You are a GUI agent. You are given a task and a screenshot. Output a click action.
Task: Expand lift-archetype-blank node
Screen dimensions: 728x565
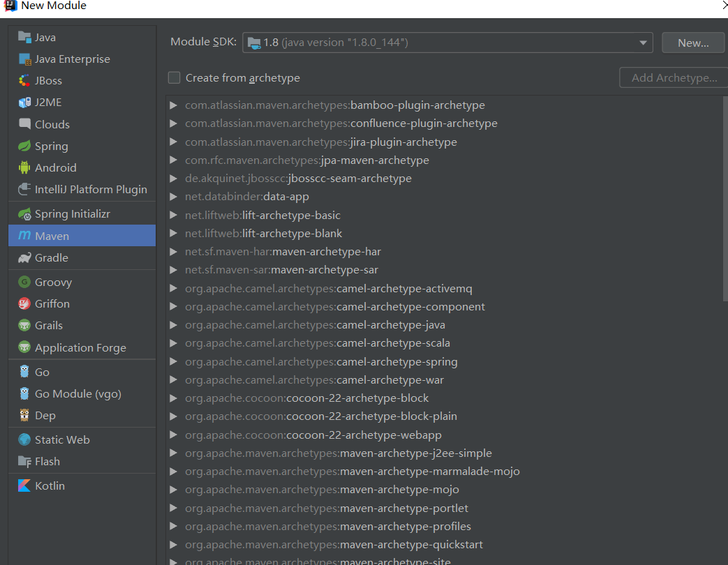(x=173, y=234)
